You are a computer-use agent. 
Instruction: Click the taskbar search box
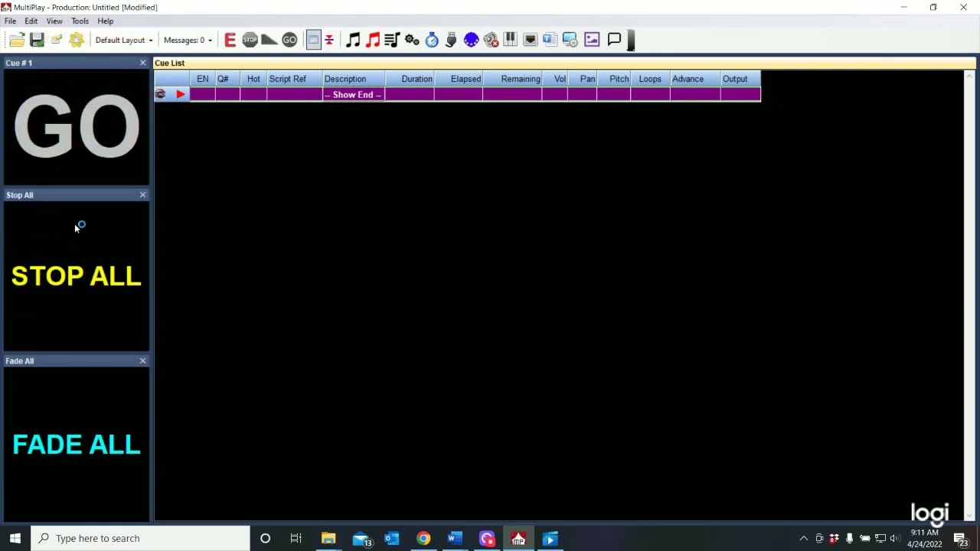(x=141, y=538)
